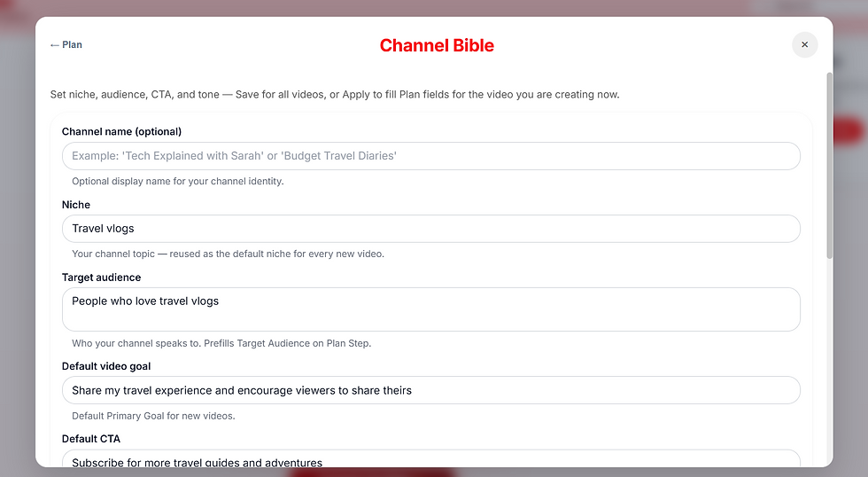The height and width of the screenshot is (477, 868).
Task: Click the Channel name input field
Action: [430, 156]
